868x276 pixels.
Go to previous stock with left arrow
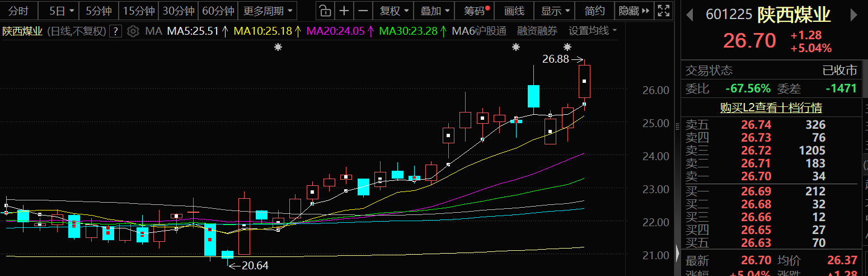point(690,15)
